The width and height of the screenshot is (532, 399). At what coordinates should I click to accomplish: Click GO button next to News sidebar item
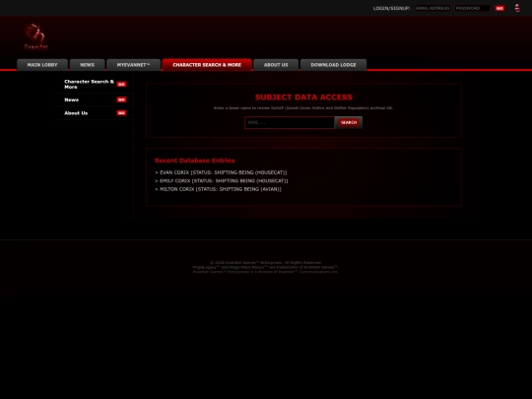(121, 100)
